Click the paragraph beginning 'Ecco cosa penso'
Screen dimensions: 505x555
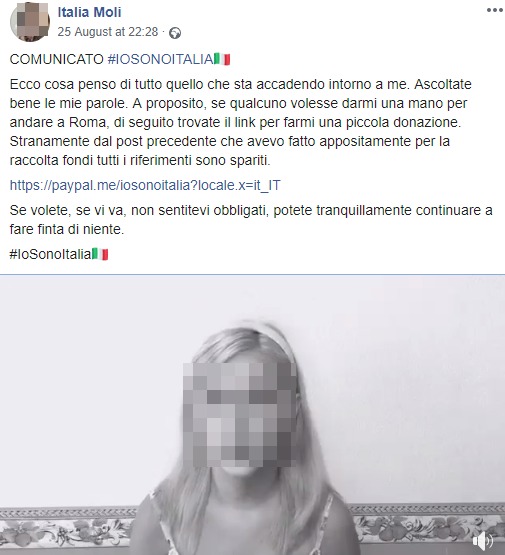tap(241, 122)
